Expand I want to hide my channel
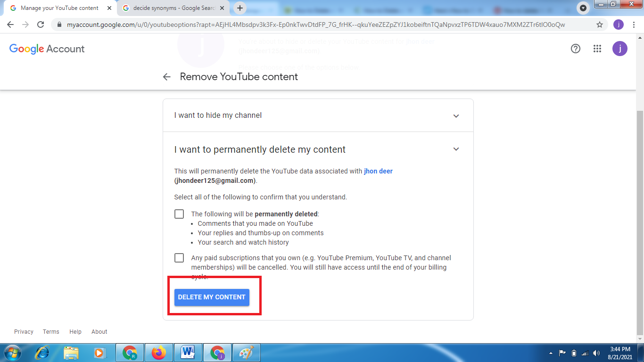Image resolution: width=644 pixels, height=362 pixels. point(318,115)
